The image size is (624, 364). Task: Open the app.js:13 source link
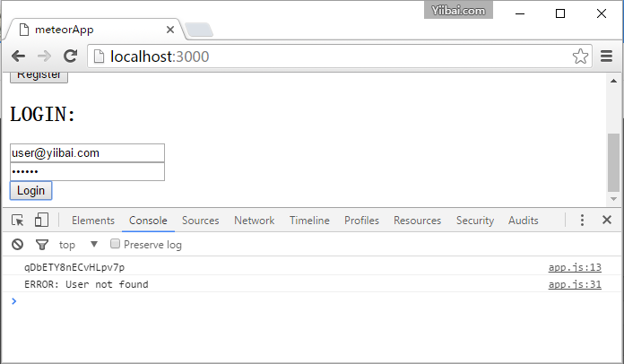(x=575, y=267)
